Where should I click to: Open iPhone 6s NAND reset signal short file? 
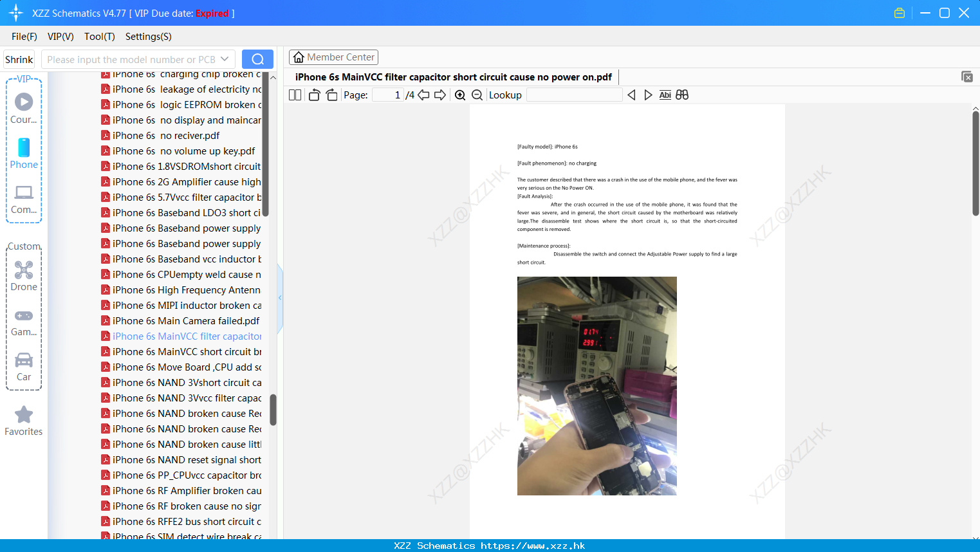tap(181, 460)
